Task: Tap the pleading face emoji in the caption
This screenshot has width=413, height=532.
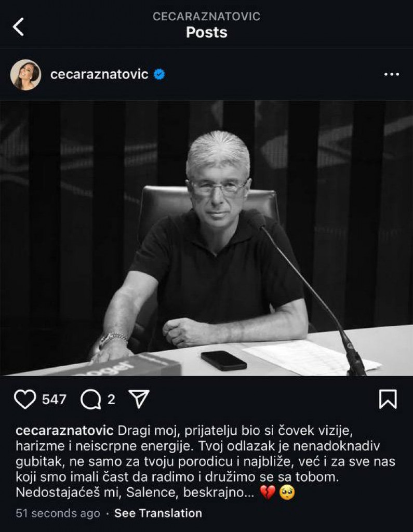Action: coord(287,493)
